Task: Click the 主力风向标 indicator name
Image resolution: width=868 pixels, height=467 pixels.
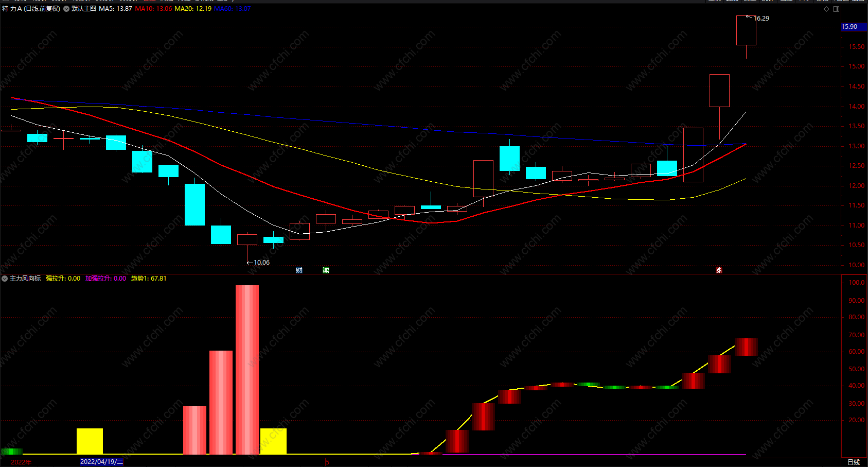Action: 25,279
